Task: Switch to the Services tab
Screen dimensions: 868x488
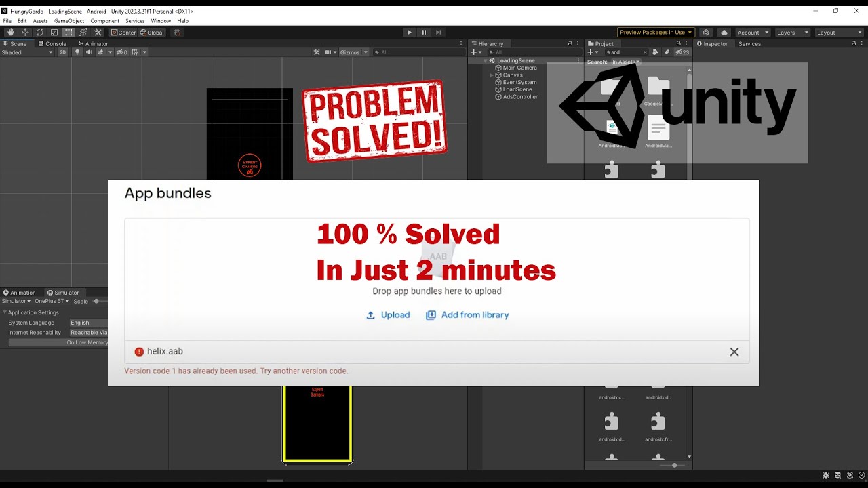Action: [x=749, y=43]
